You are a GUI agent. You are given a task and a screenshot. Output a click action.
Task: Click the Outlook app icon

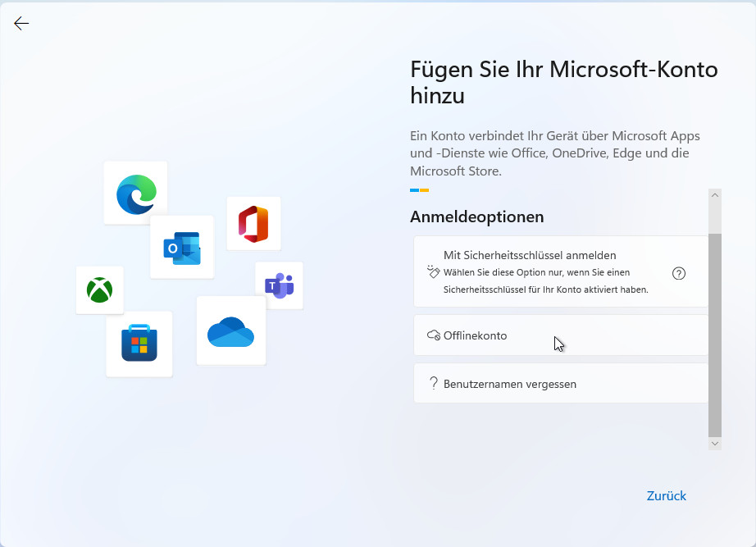tap(182, 248)
